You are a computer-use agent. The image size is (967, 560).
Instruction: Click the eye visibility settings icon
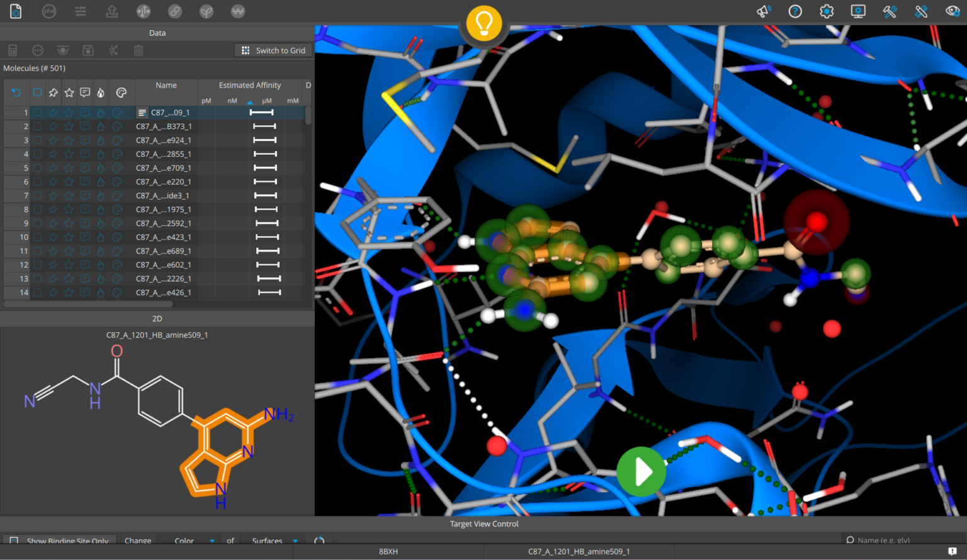coord(953,11)
